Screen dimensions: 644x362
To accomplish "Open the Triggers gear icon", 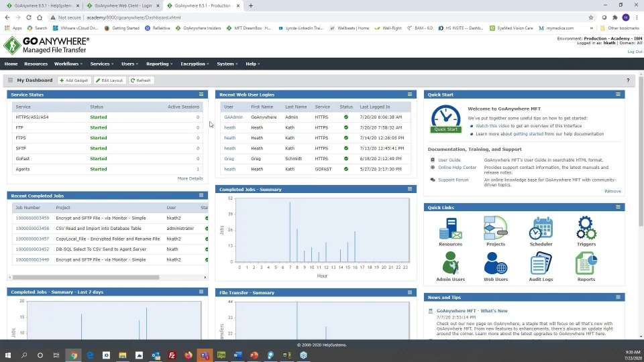I will (586, 229).
